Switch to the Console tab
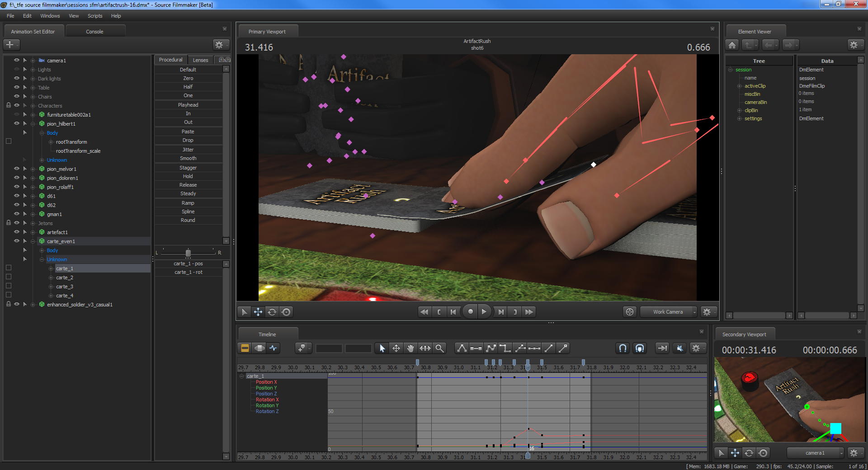Image resolution: width=868 pixels, height=470 pixels. [x=95, y=31]
